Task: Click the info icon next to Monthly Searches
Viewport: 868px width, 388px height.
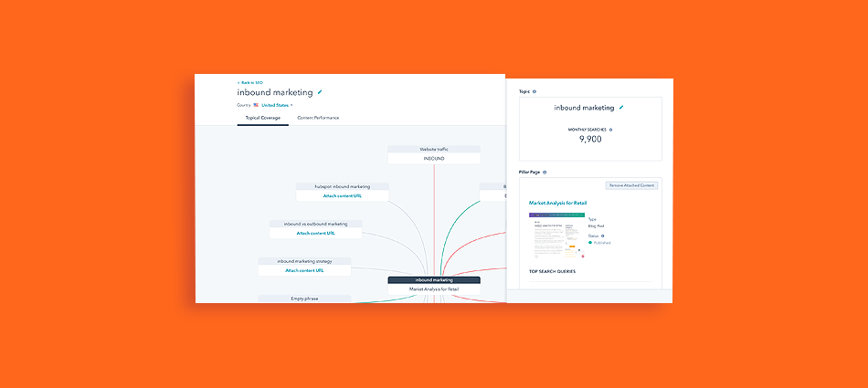Action: point(610,130)
